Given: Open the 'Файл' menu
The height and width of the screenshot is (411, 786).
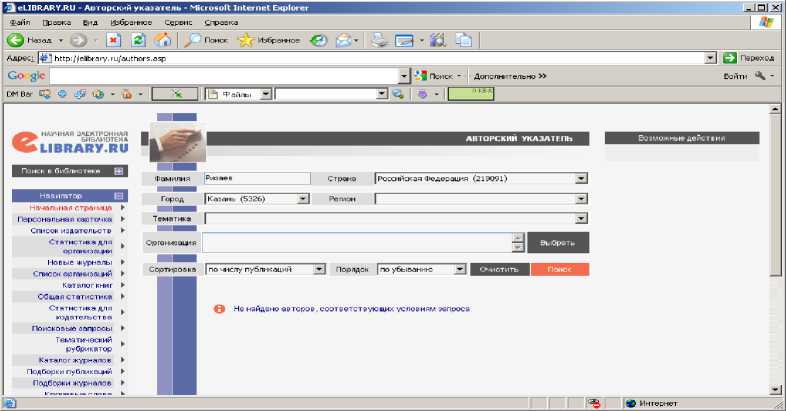Looking at the screenshot, I should point(20,23).
